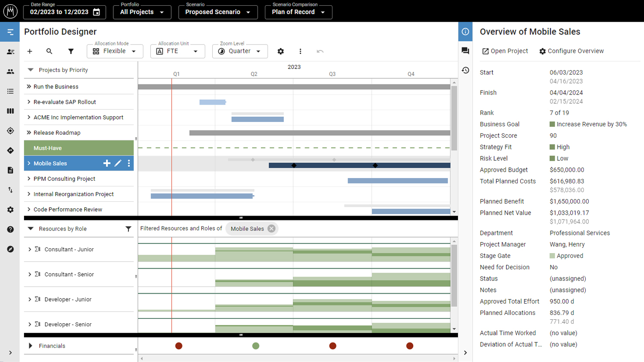The width and height of the screenshot is (644, 362).
Task: Open the sidebar people group icon
Action: click(10, 71)
